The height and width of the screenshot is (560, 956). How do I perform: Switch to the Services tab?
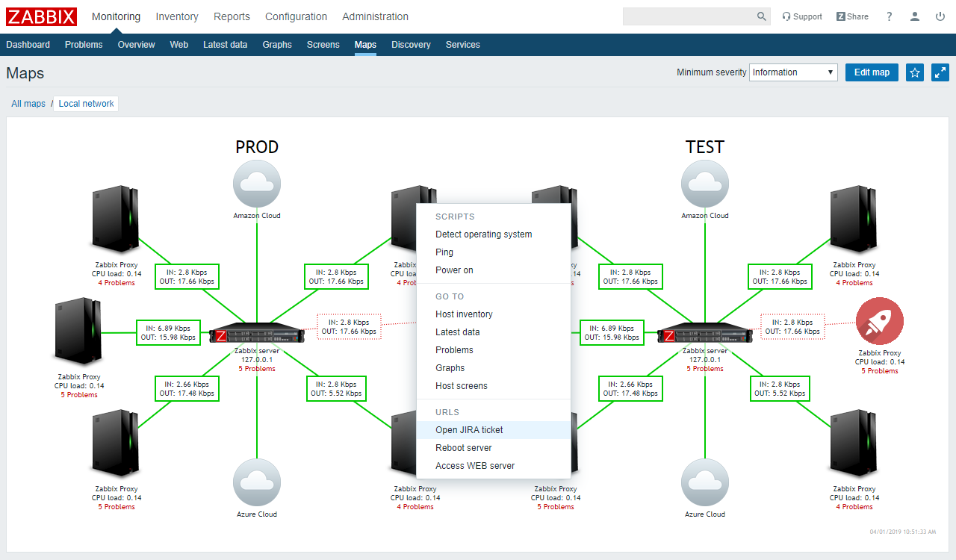click(x=463, y=45)
